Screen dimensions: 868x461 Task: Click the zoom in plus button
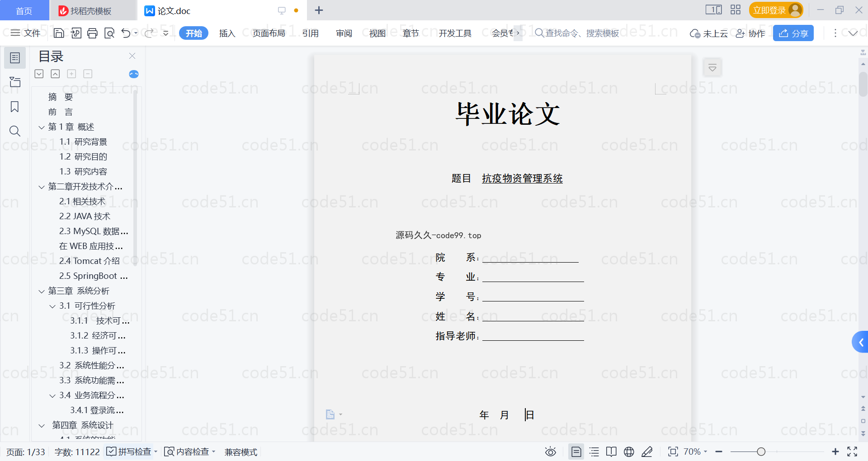pyautogui.click(x=835, y=452)
